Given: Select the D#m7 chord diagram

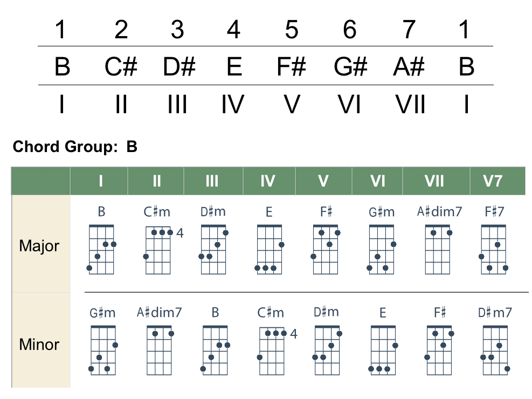Looking at the screenshot, I should point(494,350).
